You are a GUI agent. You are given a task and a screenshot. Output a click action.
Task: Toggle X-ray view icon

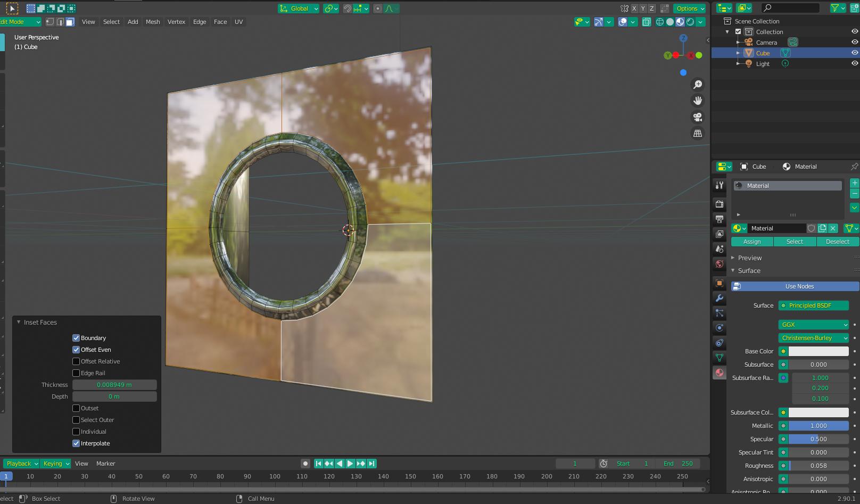click(647, 22)
